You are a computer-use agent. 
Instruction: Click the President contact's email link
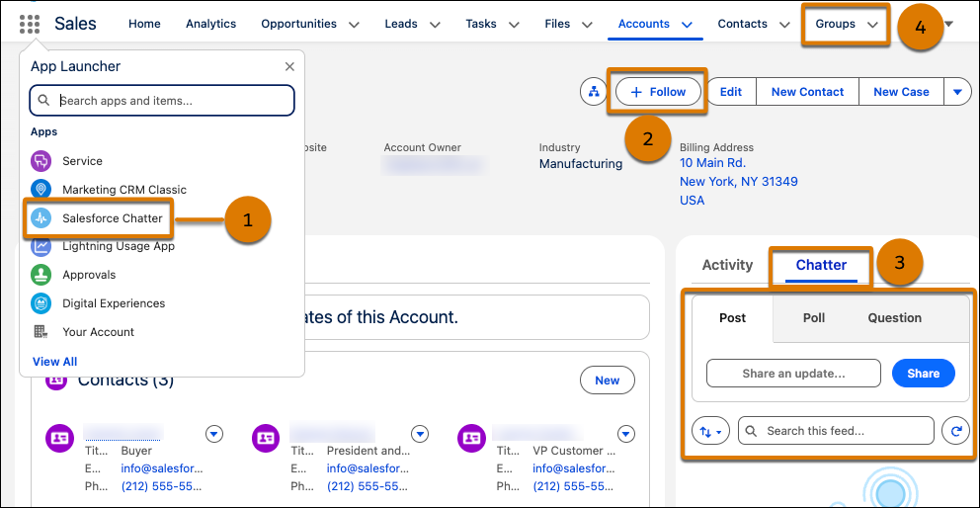(368, 468)
